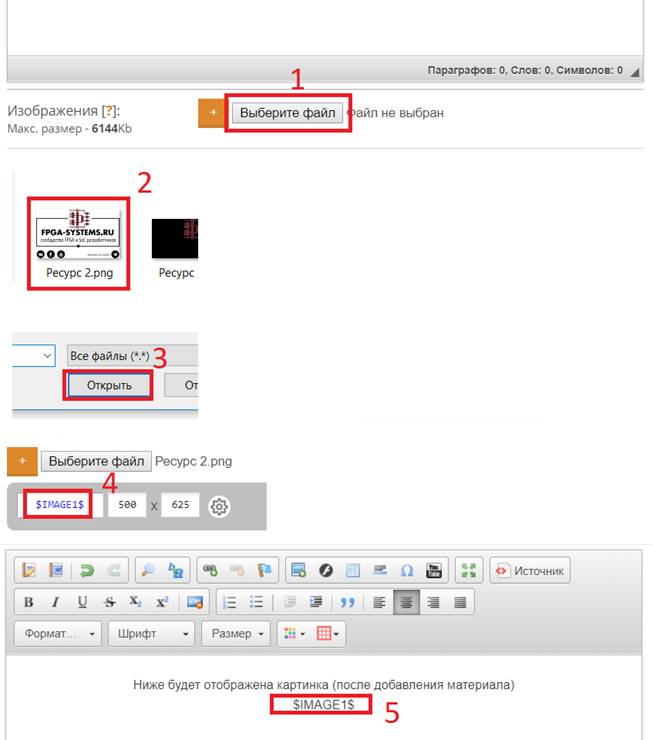Click the link insert chain icon
The width and height of the screenshot is (653, 740).
click(210, 571)
